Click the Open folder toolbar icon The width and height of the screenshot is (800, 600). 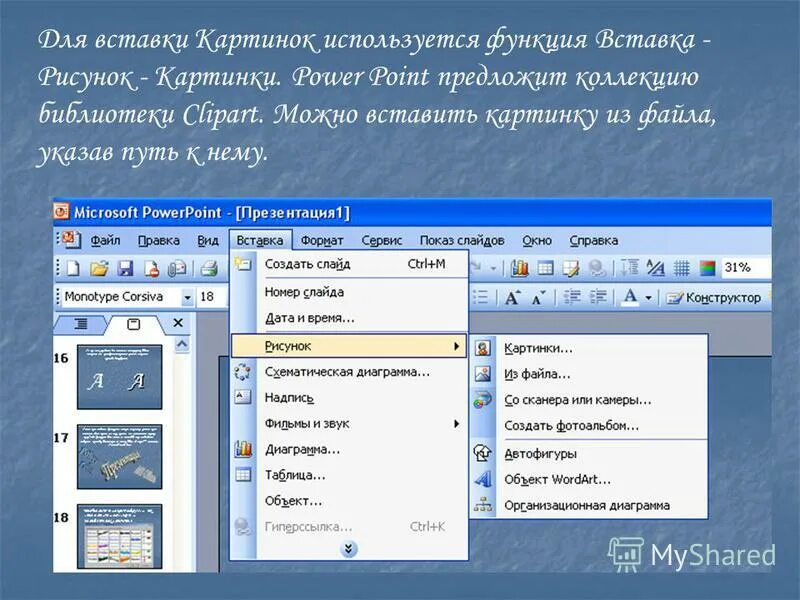[99, 268]
